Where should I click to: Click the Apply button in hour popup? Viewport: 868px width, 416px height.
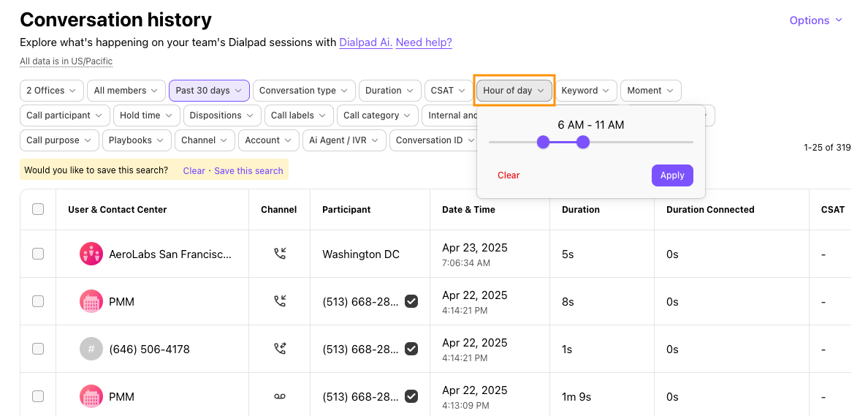(x=672, y=175)
